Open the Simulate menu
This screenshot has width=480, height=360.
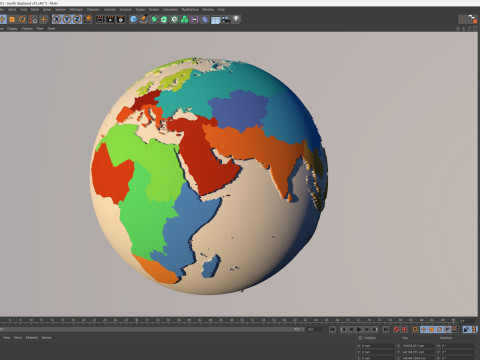[x=126, y=9]
